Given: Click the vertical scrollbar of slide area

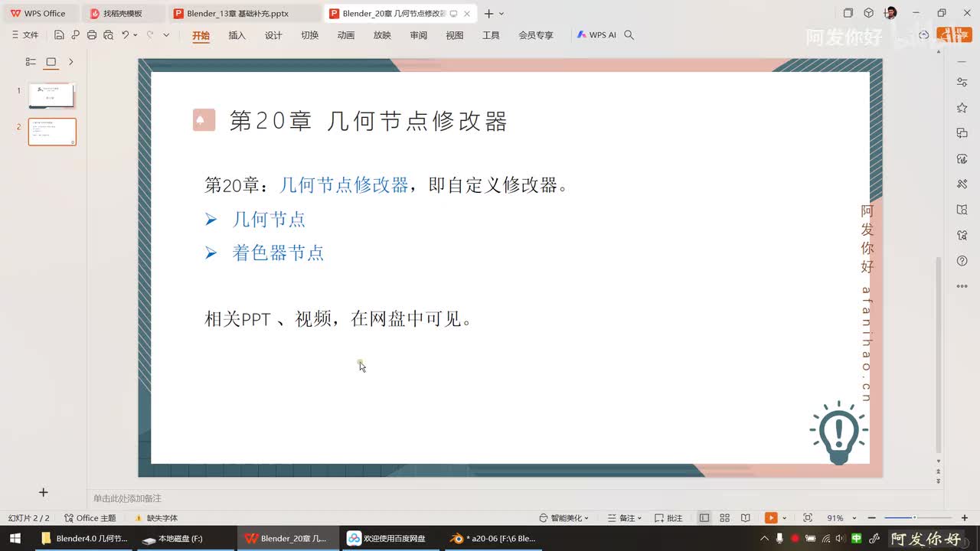Looking at the screenshot, I should (939, 355).
